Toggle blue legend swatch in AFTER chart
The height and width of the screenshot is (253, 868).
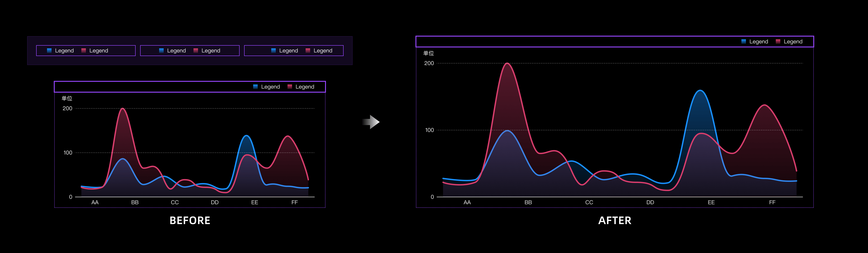point(744,41)
